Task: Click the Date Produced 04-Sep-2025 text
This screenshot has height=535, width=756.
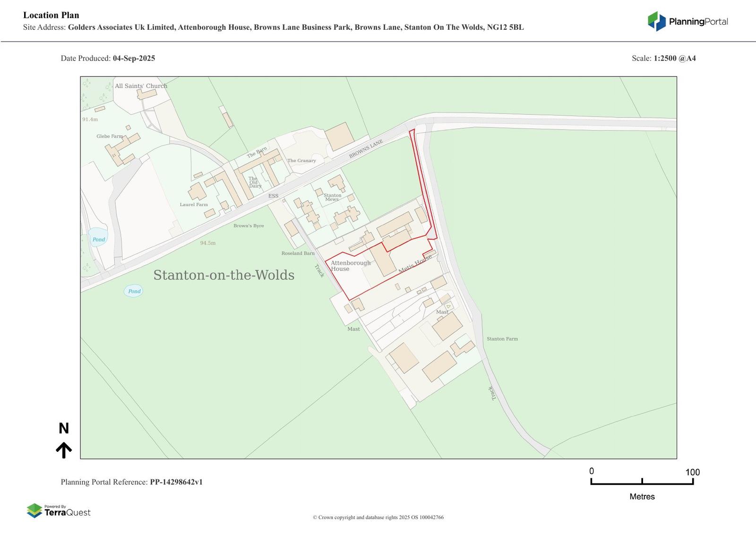Action: point(134,58)
